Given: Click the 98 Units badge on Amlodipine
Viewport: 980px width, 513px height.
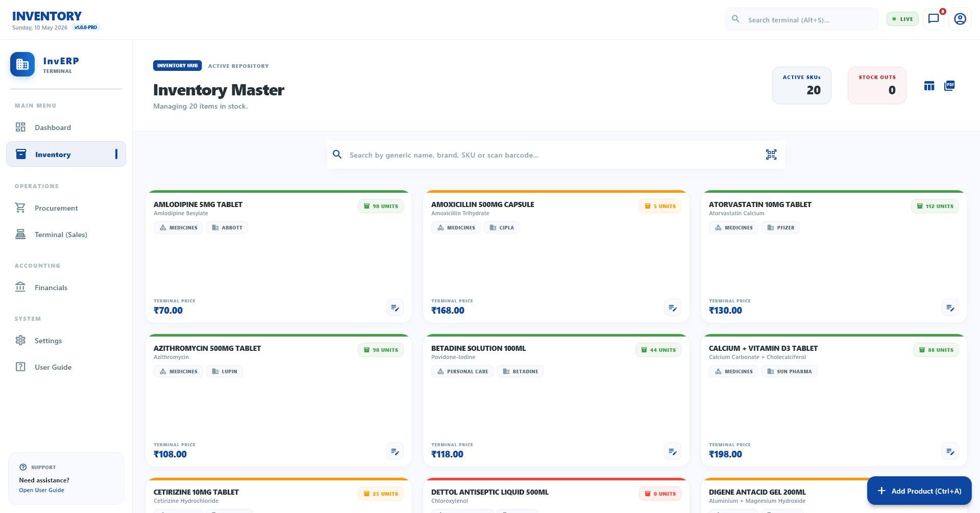Looking at the screenshot, I should pos(381,206).
